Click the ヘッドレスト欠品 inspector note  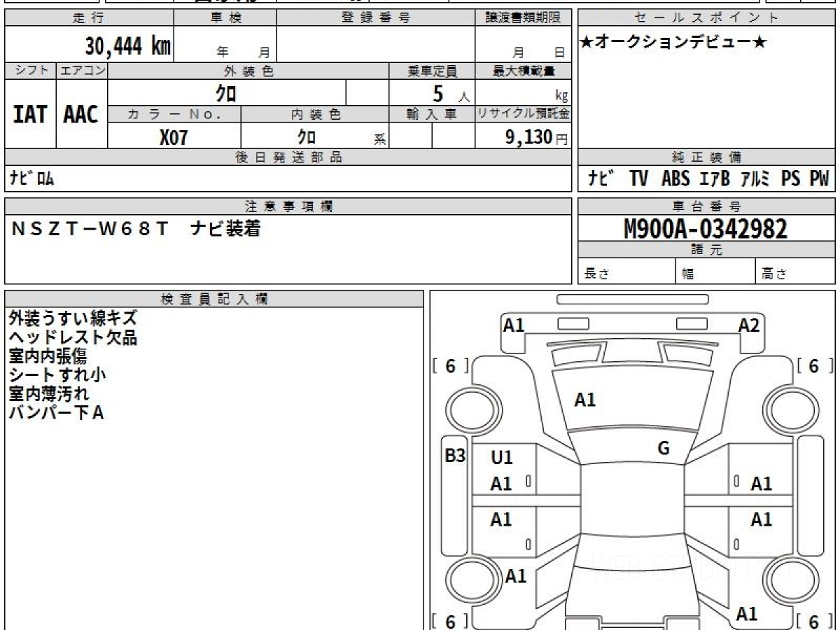(x=73, y=337)
